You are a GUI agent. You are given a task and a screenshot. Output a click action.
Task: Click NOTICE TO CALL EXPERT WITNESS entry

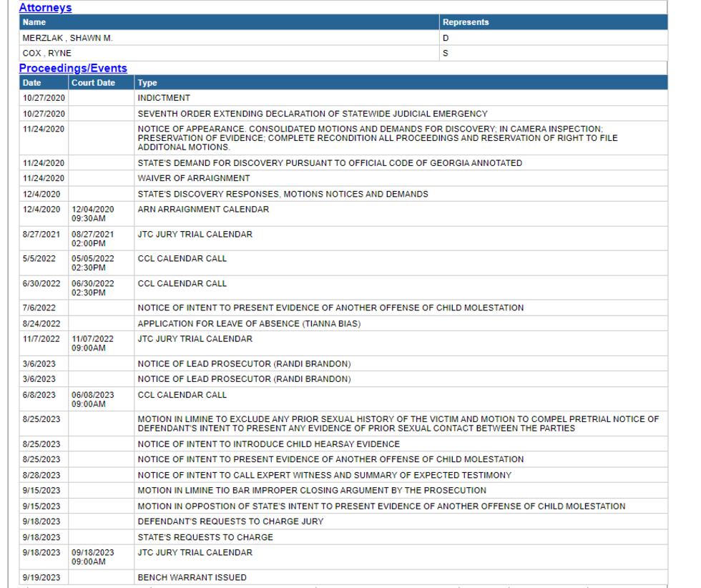coord(325,475)
